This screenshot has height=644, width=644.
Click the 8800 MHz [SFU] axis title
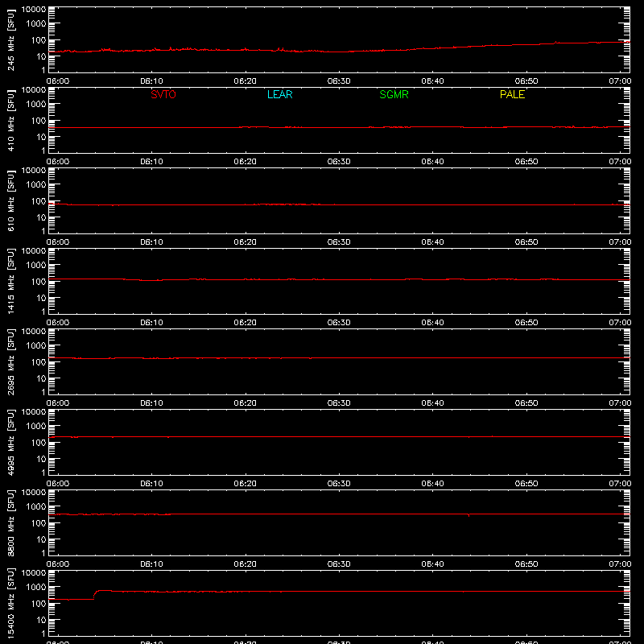(10, 522)
